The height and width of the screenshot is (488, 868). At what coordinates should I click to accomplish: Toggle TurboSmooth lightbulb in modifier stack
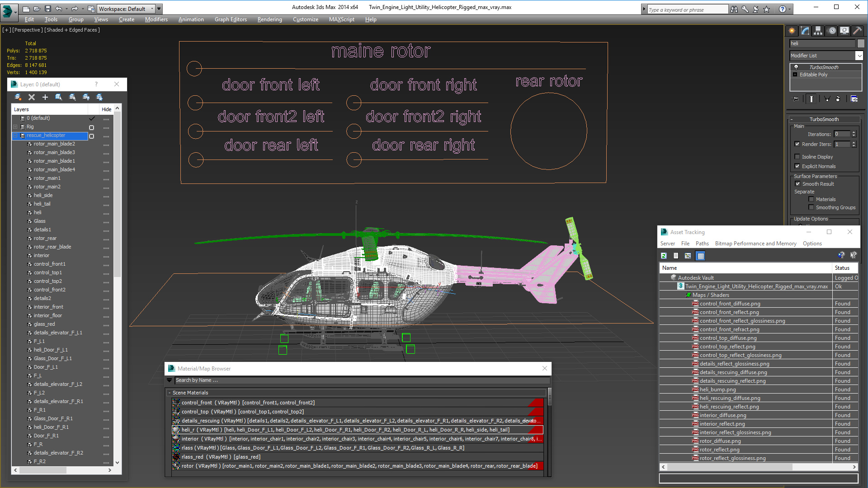pos(796,67)
